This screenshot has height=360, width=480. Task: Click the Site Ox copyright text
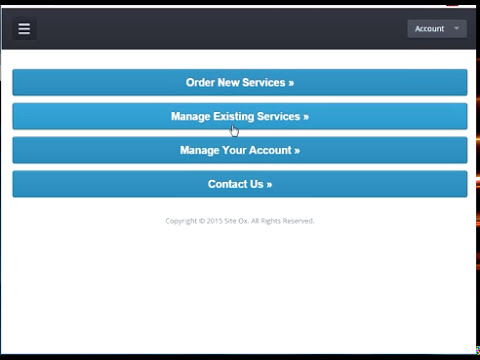coord(240,221)
